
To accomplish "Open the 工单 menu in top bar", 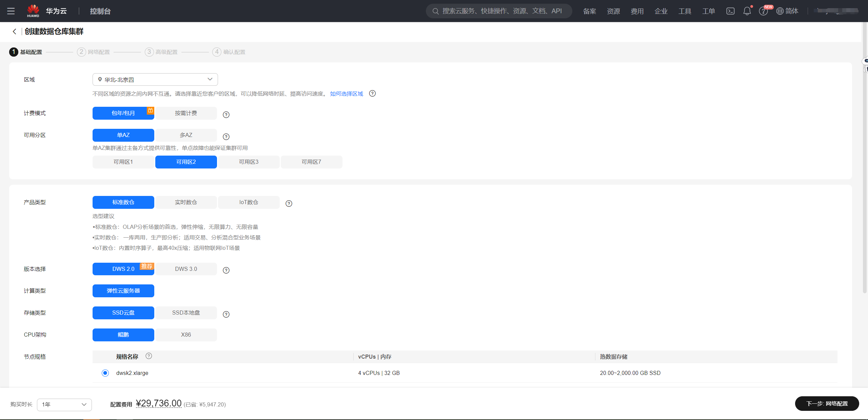I will (708, 11).
